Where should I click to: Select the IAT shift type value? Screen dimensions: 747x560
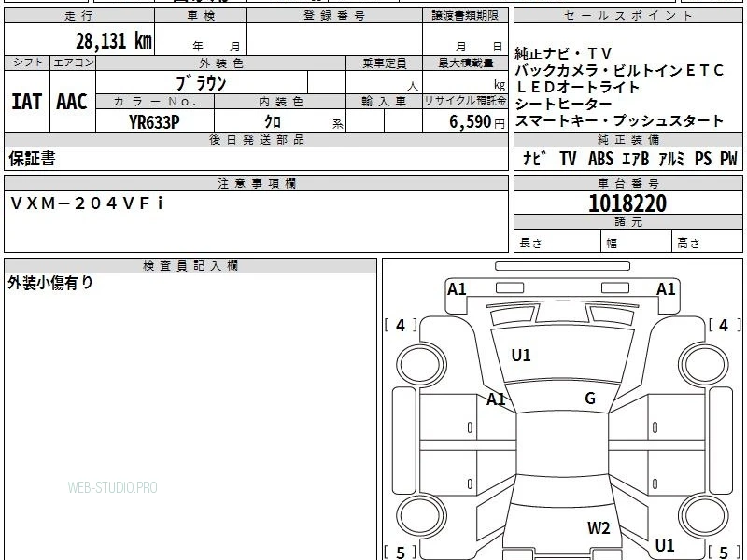tap(27, 102)
